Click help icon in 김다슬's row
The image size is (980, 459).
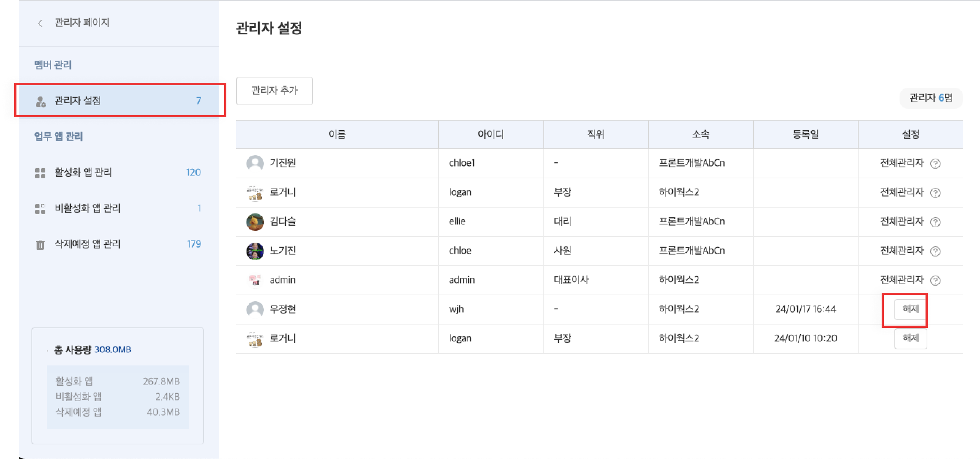935,222
